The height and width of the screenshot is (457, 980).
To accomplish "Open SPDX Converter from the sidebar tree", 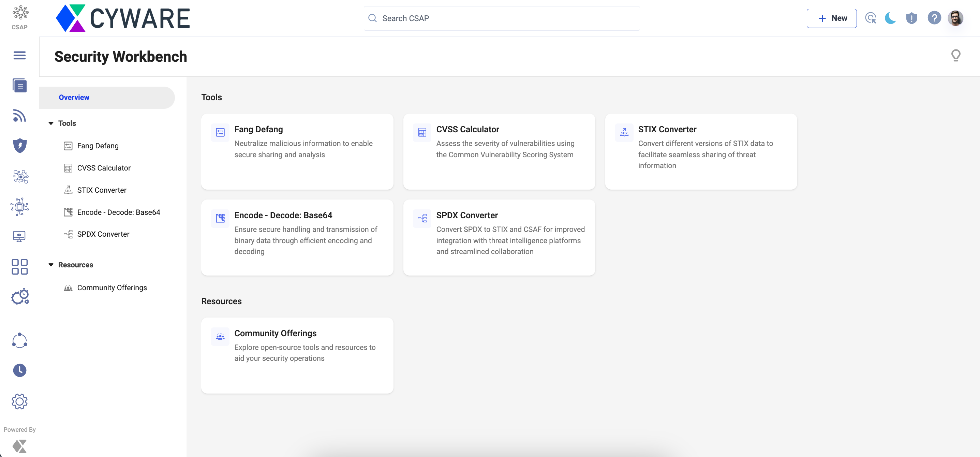I will [x=103, y=234].
